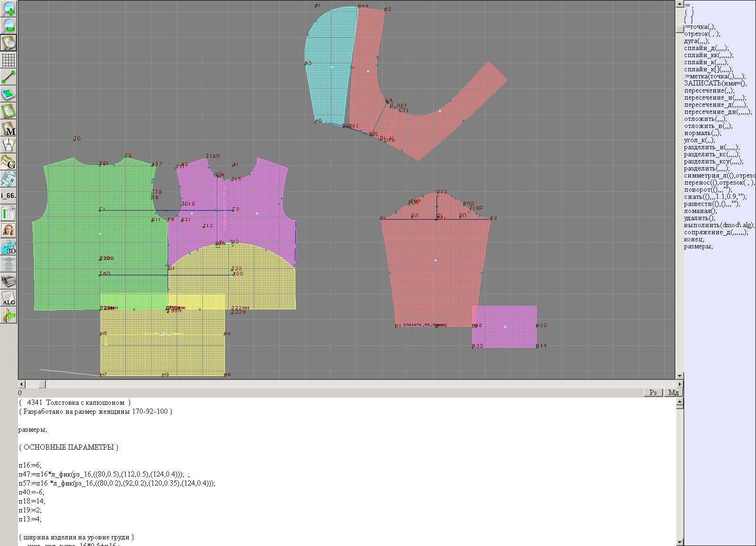Choose 'ЗАПИСАТЬ(имя=()' in the command list
This screenshot has width=756, height=546.
click(x=715, y=84)
